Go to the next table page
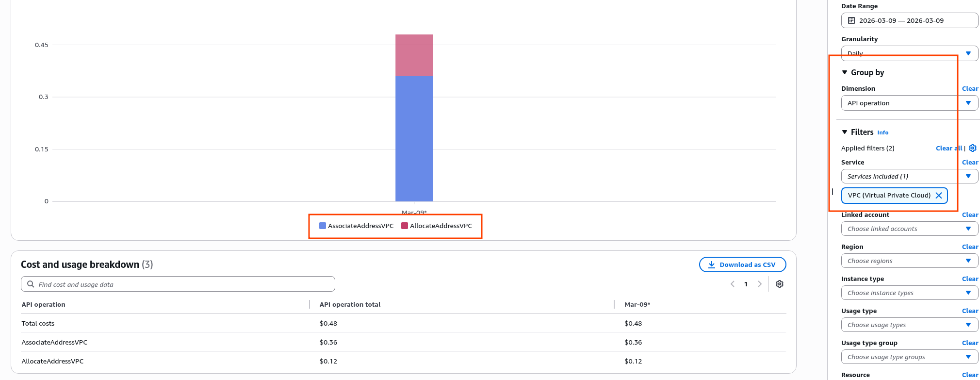980x380 pixels. [760, 284]
